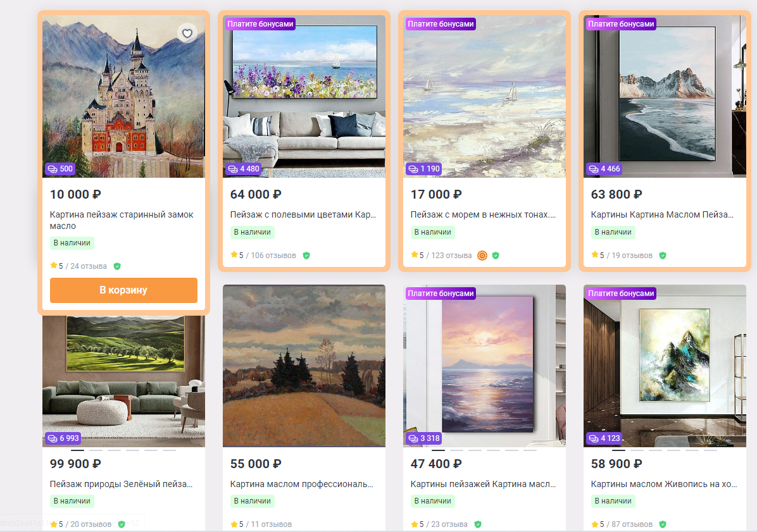
Task: Click the 4 466 bonus badge on mountain painting
Action: [x=604, y=169]
